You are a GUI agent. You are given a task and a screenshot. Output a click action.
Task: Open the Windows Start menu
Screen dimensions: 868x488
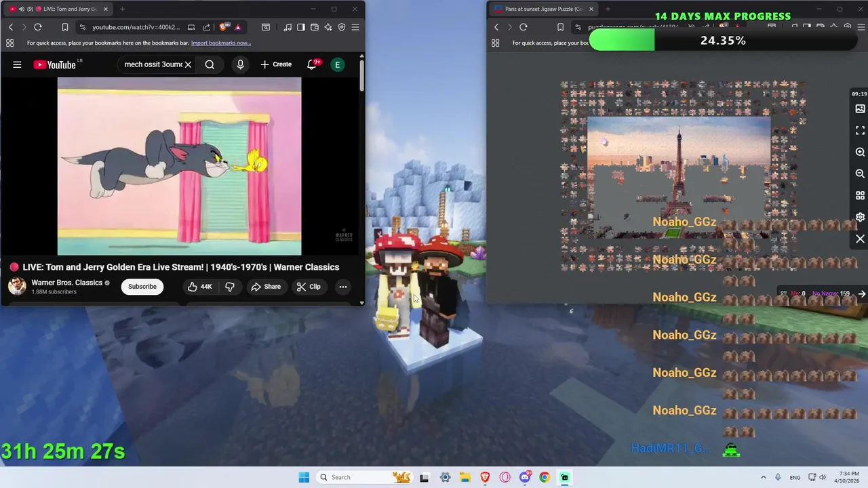tap(304, 477)
